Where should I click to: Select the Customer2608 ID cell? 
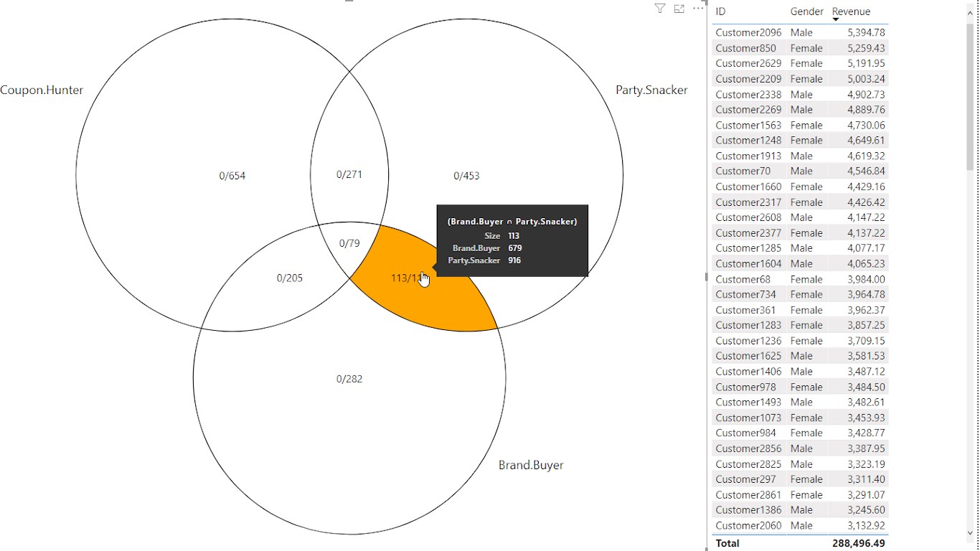pyautogui.click(x=748, y=217)
